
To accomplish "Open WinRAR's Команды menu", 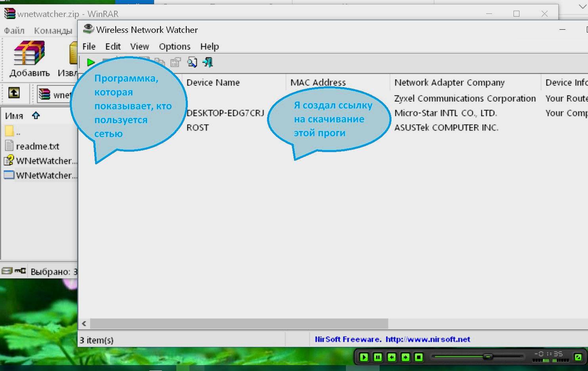I will [x=53, y=30].
